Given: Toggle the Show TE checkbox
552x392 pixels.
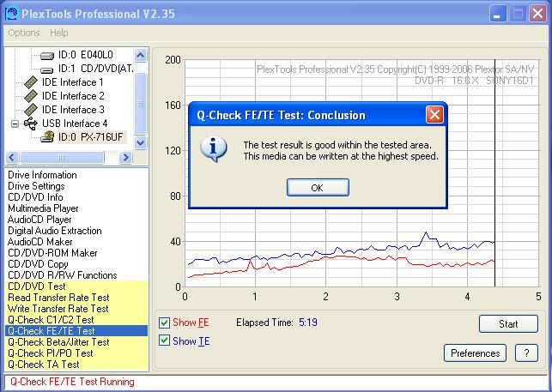Looking at the screenshot, I should pyautogui.click(x=164, y=341).
